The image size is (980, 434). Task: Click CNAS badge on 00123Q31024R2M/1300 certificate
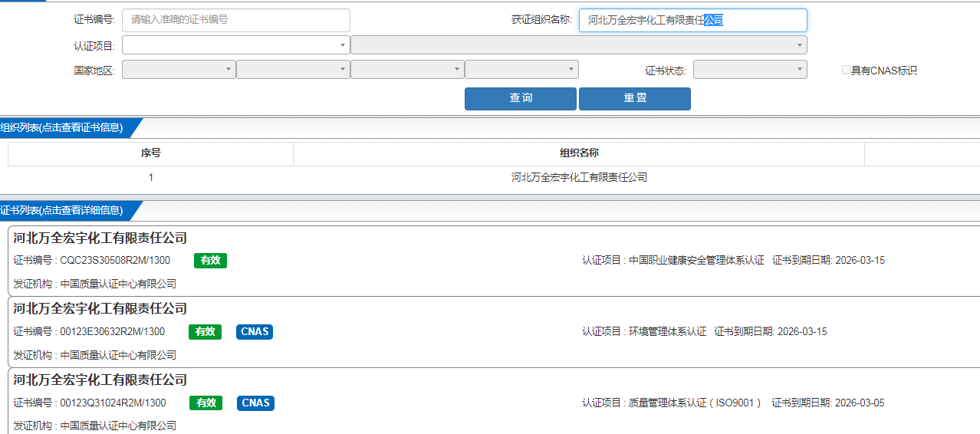click(255, 403)
